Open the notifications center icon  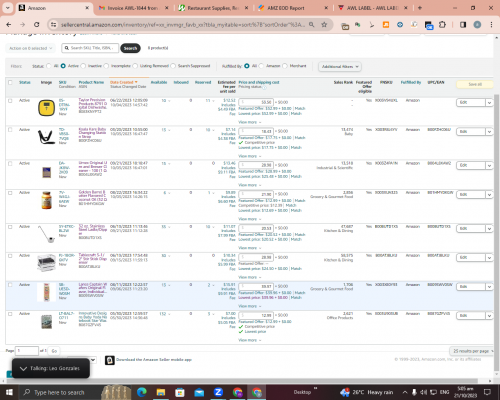click(x=487, y=392)
